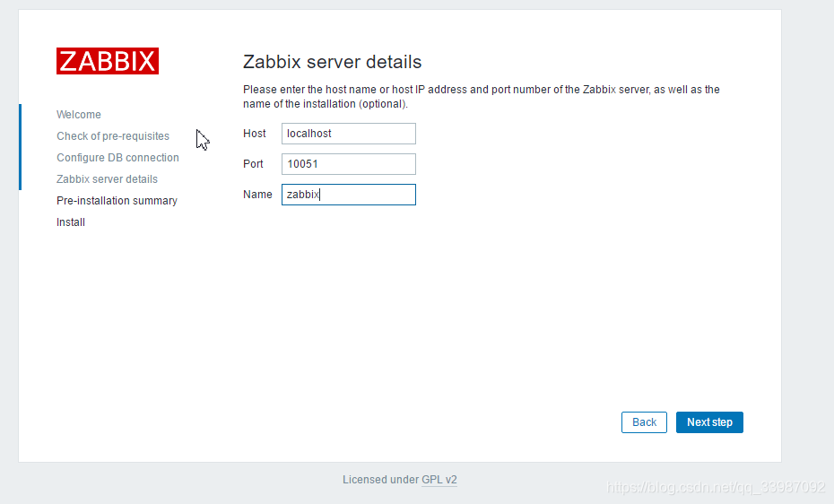Click the ZABBIX logo

coord(108,61)
